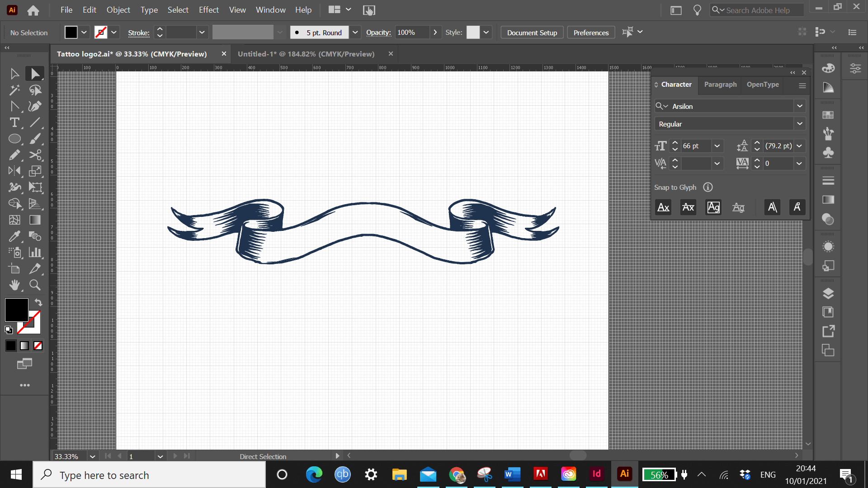Select the Selection tool arrow
Screen dimensions: 868x488
coord(14,74)
